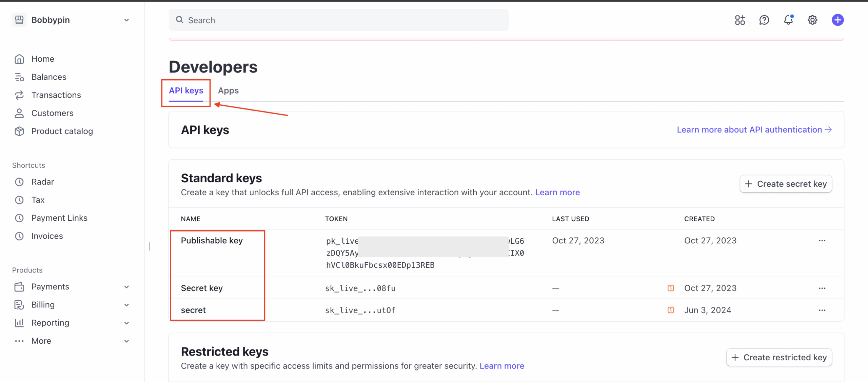The image size is (868, 382).
Task: Click the blue plus create button
Action: (837, 20)
